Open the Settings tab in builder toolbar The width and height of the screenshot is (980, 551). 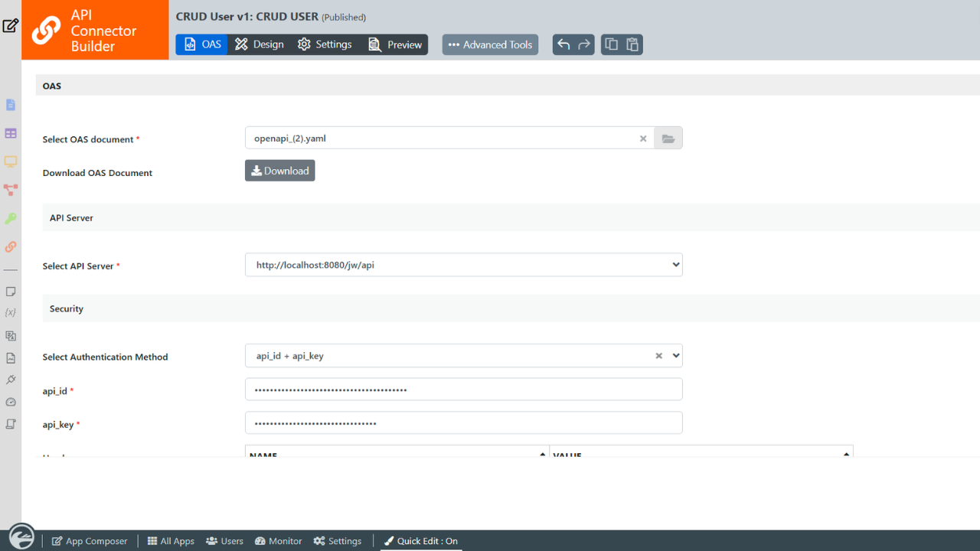pos(325,44)
